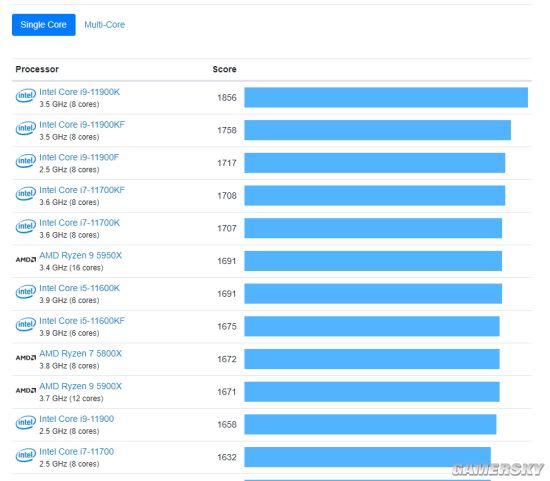Click Intel logo beside i7-11700 row
The height and width of the screenshot is (481, 550).
(26, 455)
